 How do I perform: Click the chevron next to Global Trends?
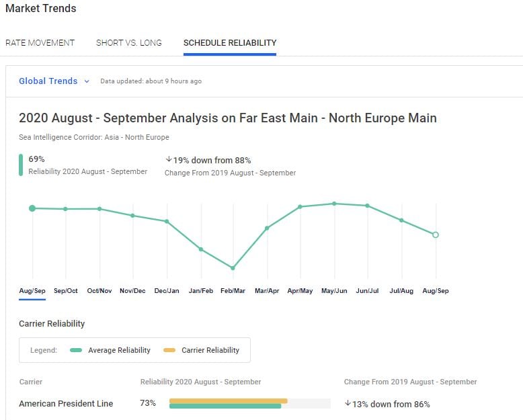tap(87, 81)
